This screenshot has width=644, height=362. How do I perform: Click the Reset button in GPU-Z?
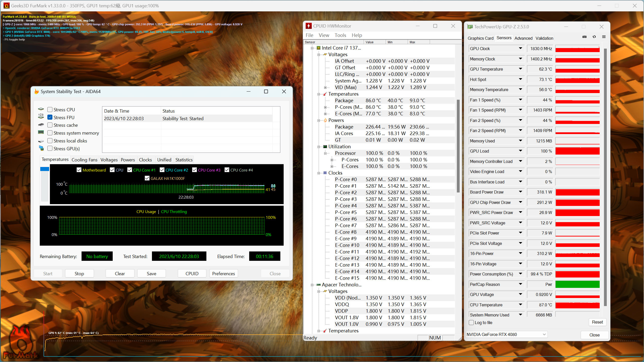pyautogui.click(x=597, y=322)
